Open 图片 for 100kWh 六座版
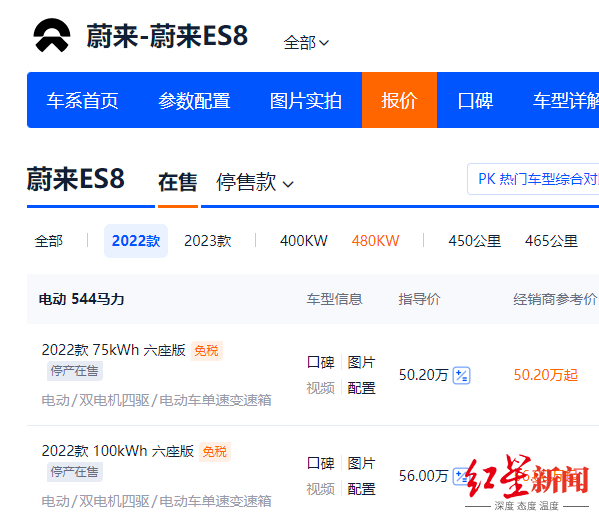 click(x=361, y=463)
